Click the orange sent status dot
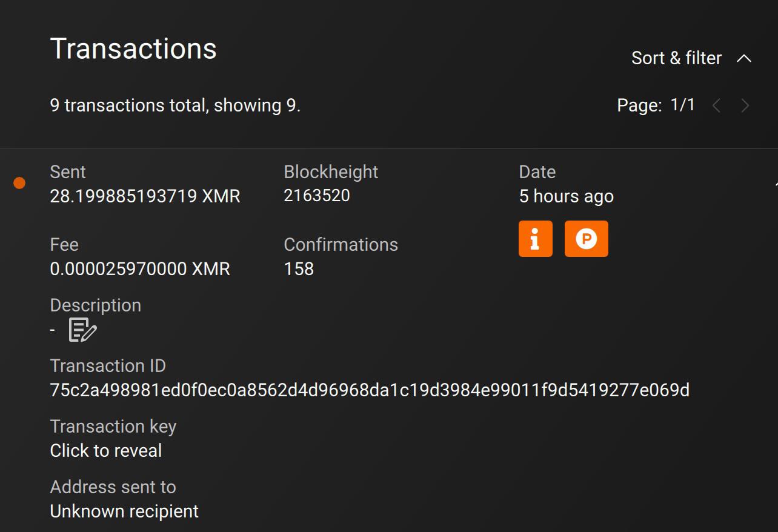The image size is (778, 532). pos(19,183)
